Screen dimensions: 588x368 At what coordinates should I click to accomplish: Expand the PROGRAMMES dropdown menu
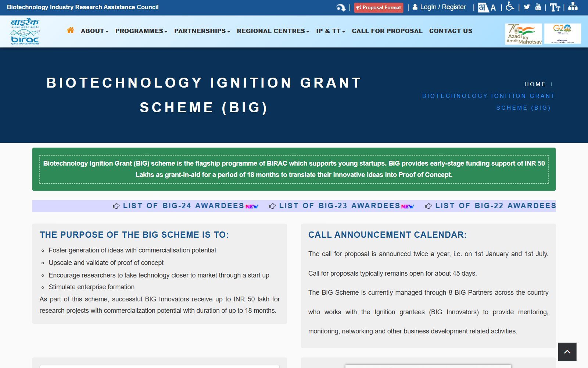click(x=141, y=31)
